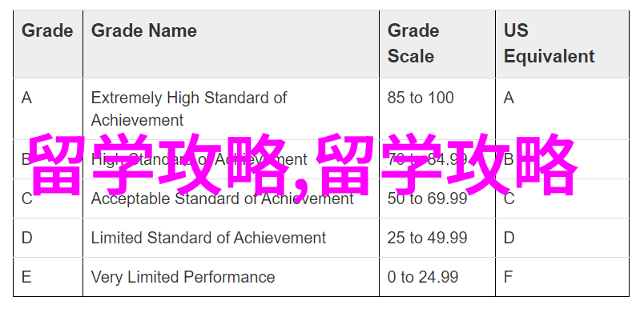Click the 0 to 24.99 cell
644x313 pixels.
437,277
